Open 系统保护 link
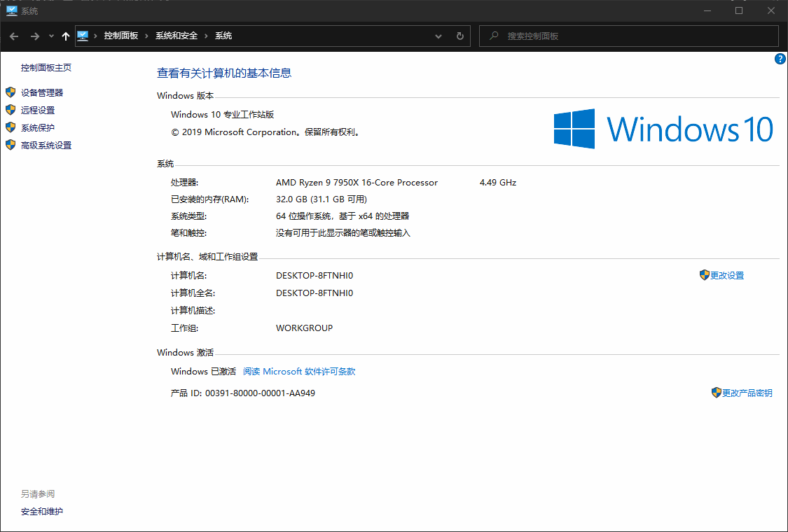Viewport: 788px width, 532px height. pyautogui.click(x=38, y=127)
